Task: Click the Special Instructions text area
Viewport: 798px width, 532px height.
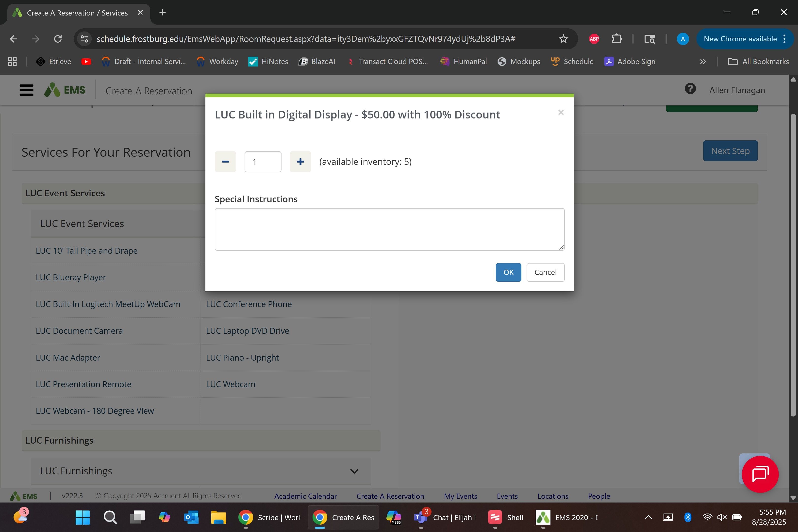Action: [389, 229]
